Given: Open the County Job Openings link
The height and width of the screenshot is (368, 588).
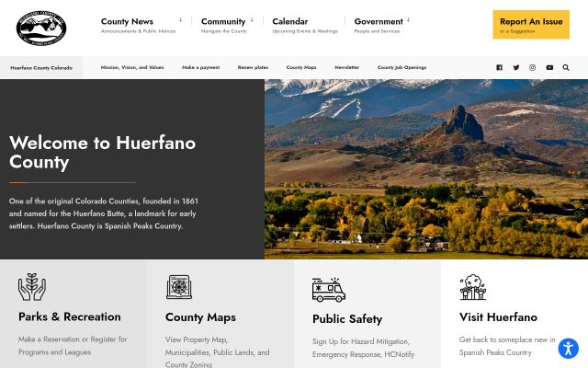Looking at the screenshot, I should click(x=401, y=67).
